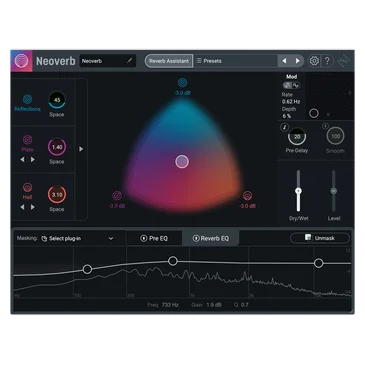Launch the Reverb Assistant

click(169, 61)
